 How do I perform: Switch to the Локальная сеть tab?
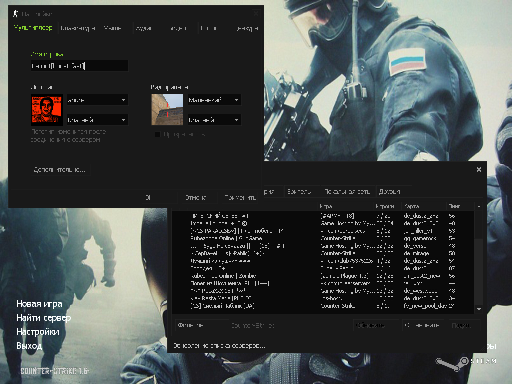pyautogui.click(x=347, y=192)
